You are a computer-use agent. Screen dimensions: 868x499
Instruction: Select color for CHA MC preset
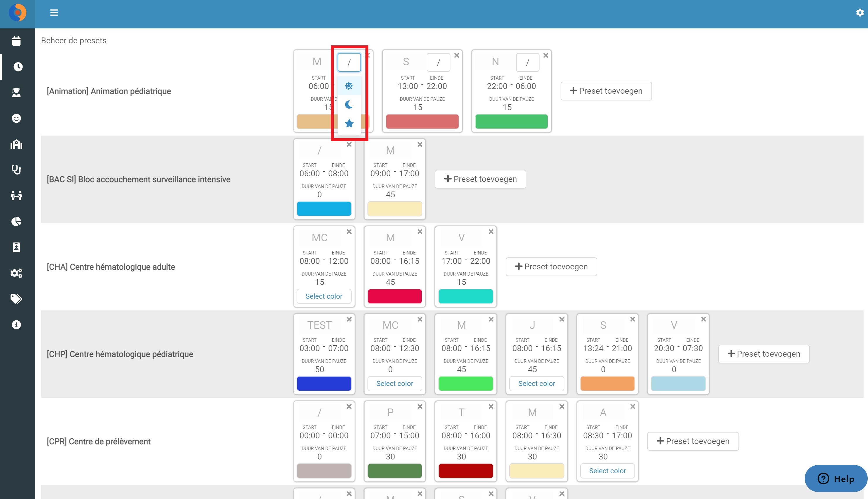click(324, 296)
